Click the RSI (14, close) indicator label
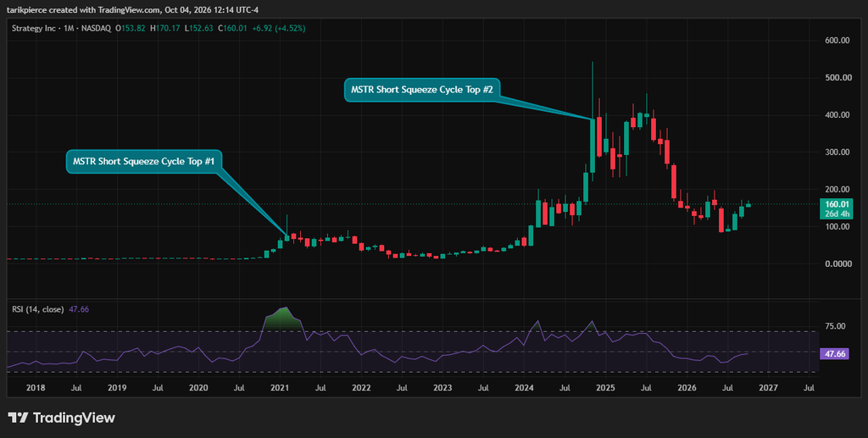This screenshot has height=438, width=868. coord(37,309)
